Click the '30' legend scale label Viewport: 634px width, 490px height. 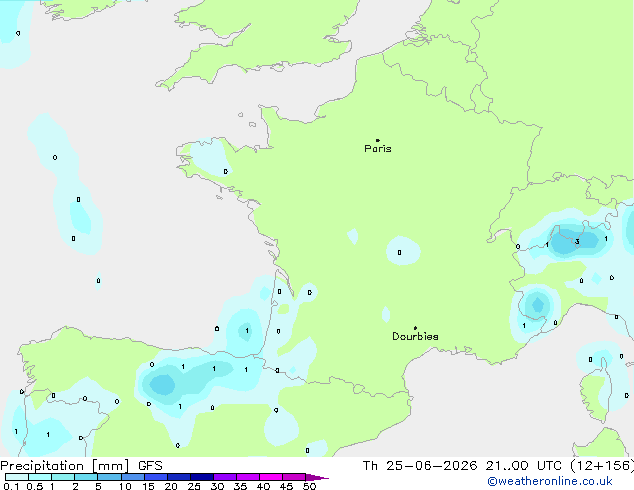pos(217,486)
